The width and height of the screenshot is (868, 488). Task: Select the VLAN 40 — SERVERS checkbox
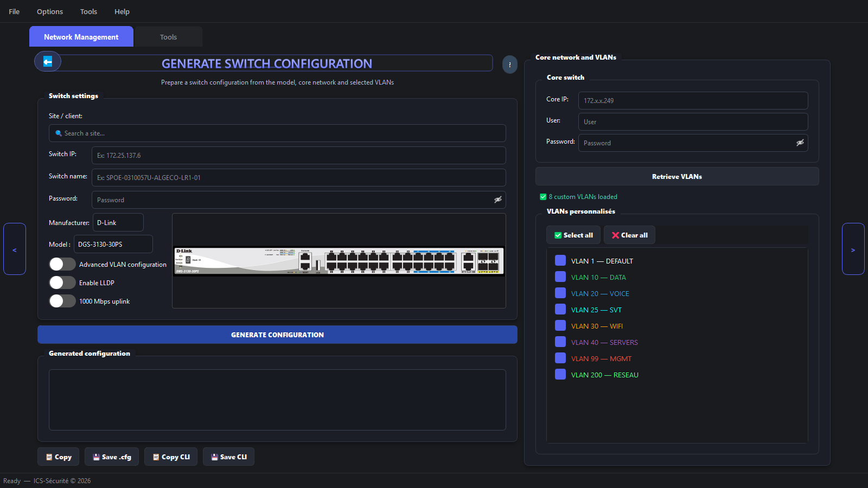pyautogui.click(x=560, y=342)
